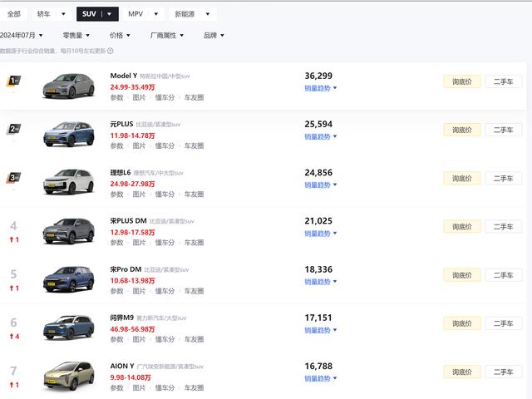532x399 pixels.
Task: Expand 销量趋势 for 宋PLUS DM
Action: point(321,234)
